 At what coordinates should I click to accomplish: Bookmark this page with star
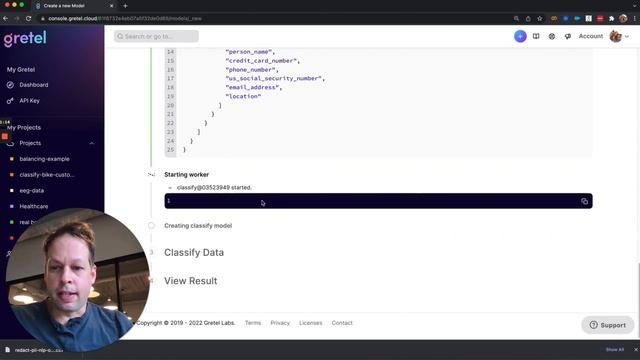[x=540, y=18]
